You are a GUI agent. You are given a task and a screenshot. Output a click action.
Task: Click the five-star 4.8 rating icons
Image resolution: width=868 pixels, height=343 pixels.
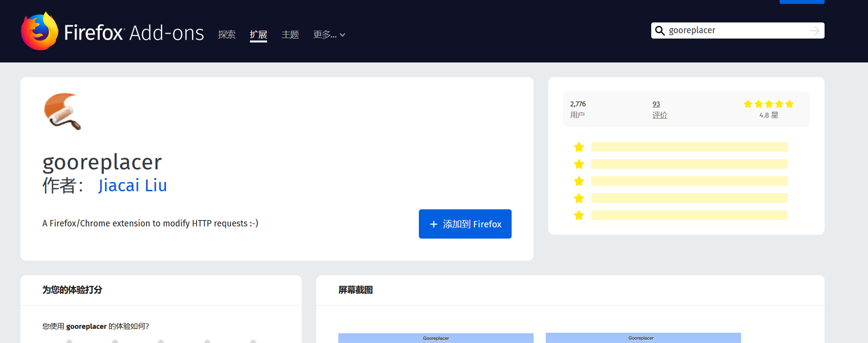768,104
